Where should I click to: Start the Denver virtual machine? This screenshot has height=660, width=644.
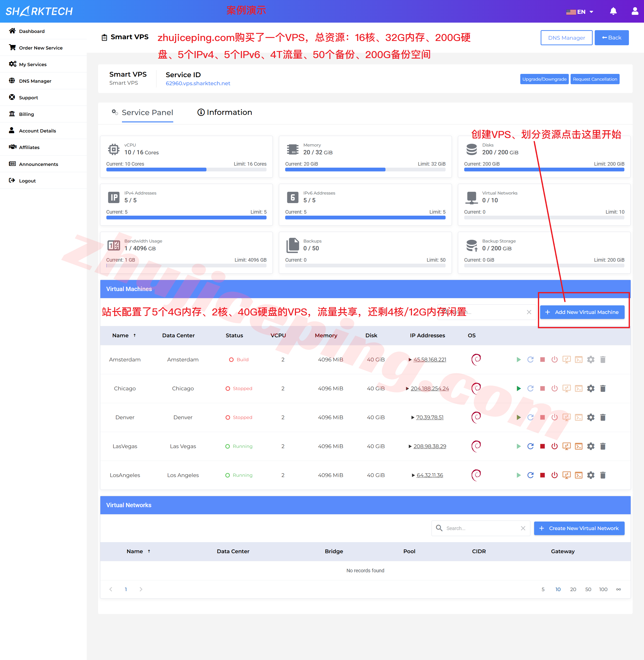519,417
